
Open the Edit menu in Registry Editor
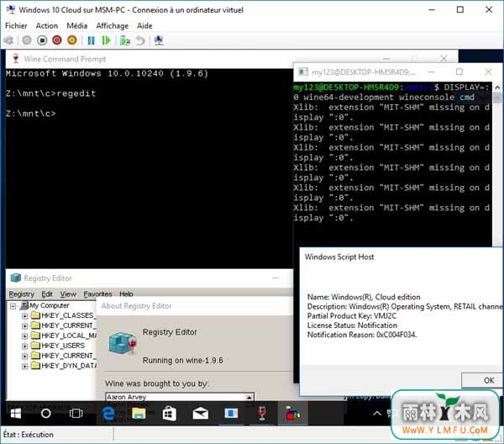coord(47,294)
